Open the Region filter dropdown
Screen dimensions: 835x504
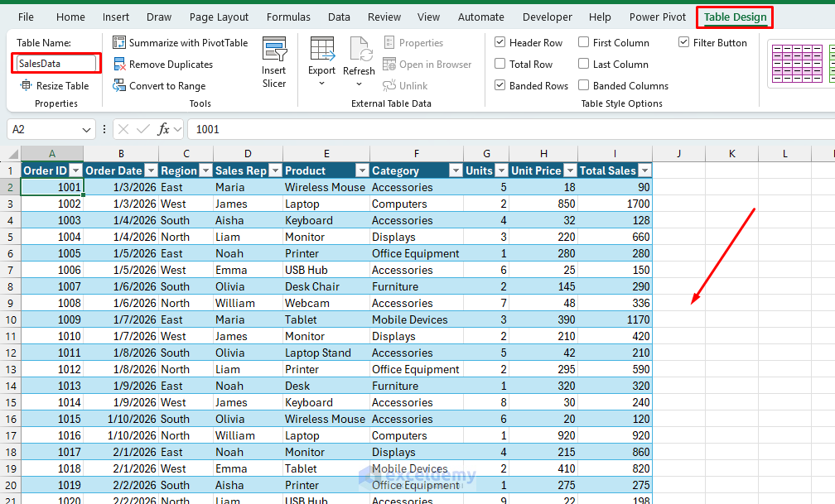coord(205,170)
